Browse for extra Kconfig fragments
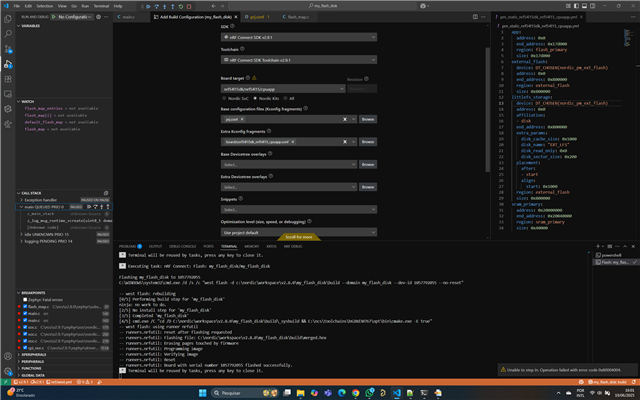This screenshot has height=400, width=640. point(368,142)
